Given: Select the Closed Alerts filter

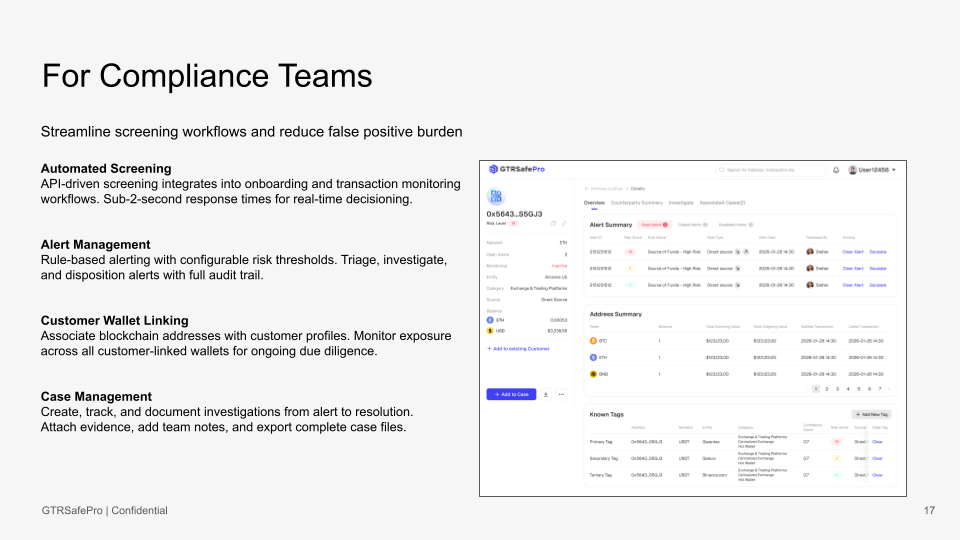Looking at the screenshot, I should click(x=692, y=225).
